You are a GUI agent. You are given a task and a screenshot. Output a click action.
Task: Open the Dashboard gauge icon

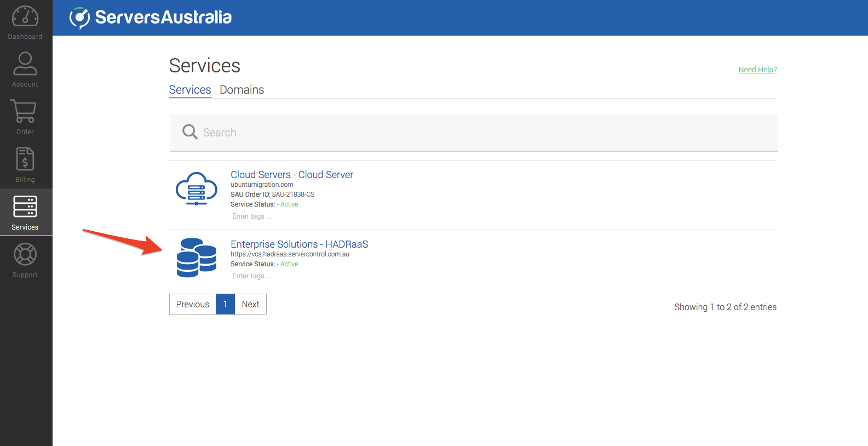pos(25,16)
